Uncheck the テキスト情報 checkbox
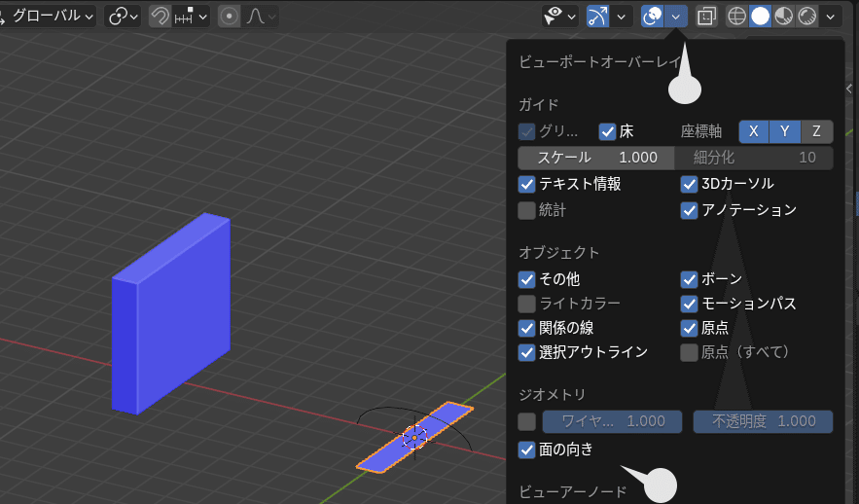This screenshot has width=859, height=504. point(526,184)
